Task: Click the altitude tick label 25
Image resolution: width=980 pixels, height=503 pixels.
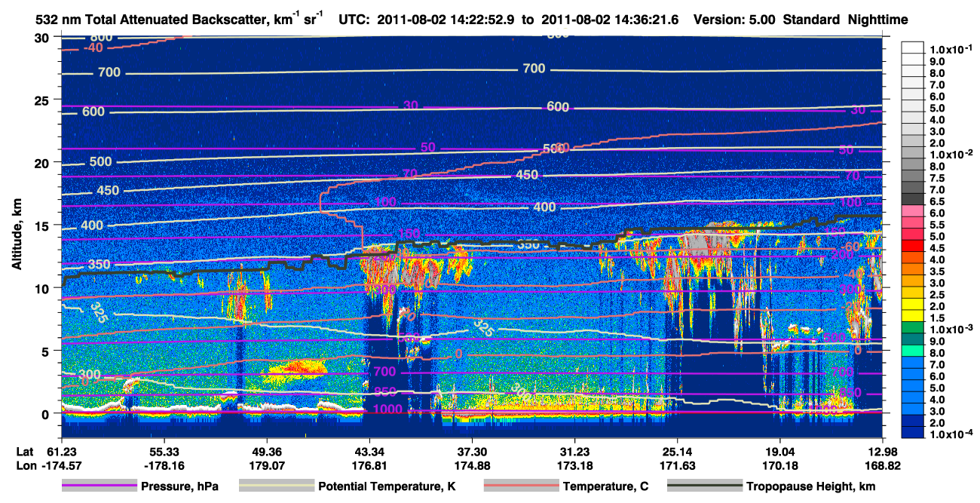Action: point(42,100)
